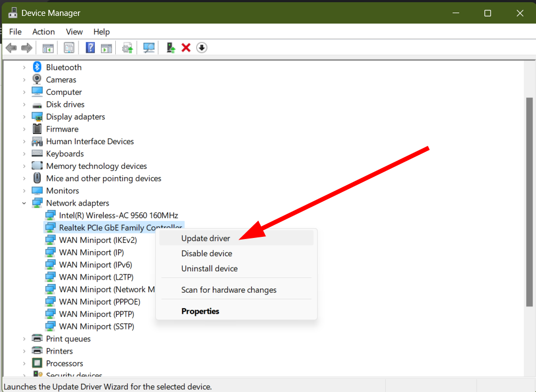Expand the Display adapters category
This screenshot has height=392, width=536.
click(x=24, y=116)
